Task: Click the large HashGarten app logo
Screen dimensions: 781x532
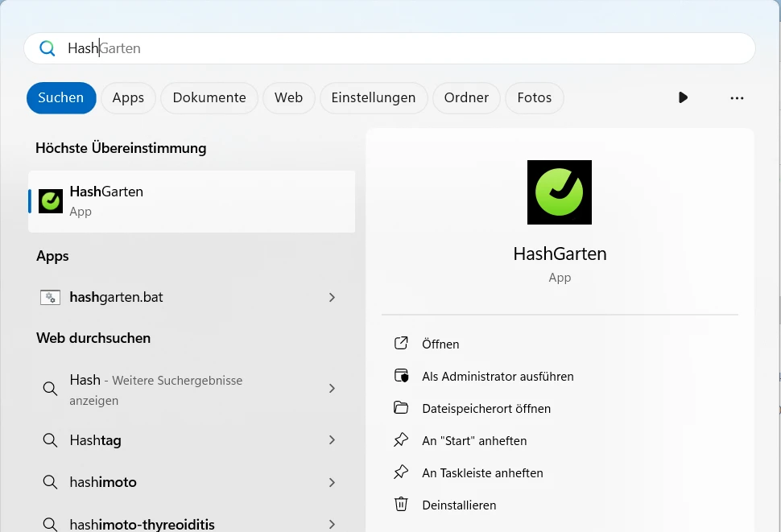Action: pyautogui.click(x=560, y=192)
